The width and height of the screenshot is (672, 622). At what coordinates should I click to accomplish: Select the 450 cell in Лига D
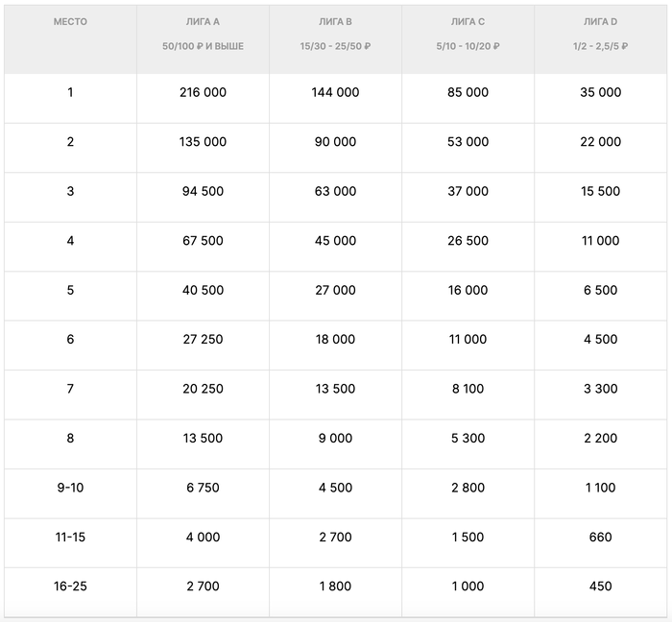(x=601, y=586)
